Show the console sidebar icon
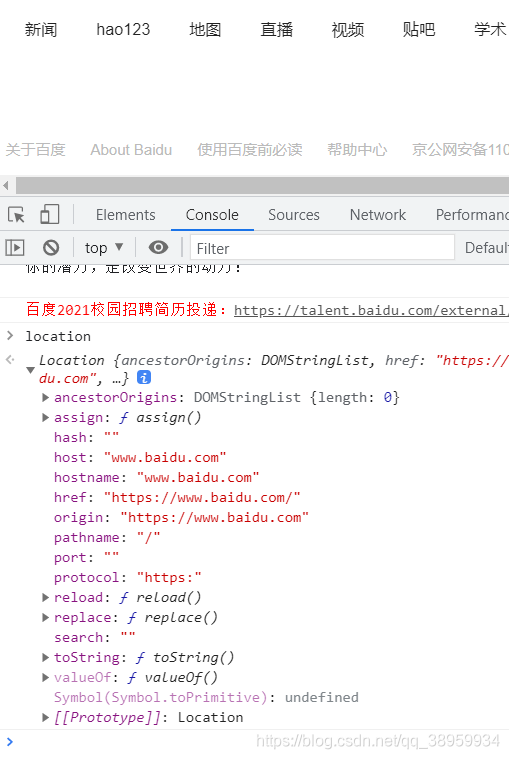The height and width of the screenshot is (759, 509). (x=15, y=248)
